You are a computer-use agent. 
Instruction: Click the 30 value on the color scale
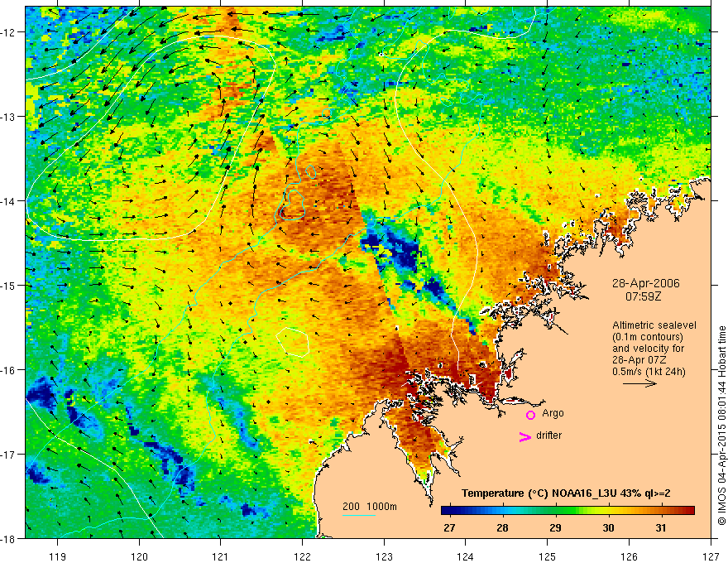[608, 528]
